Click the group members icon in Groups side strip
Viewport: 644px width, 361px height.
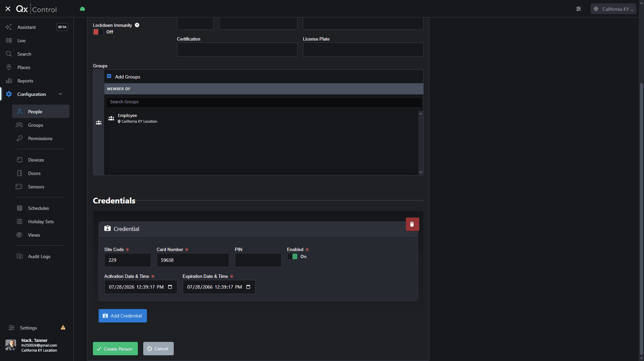(99, 123)
